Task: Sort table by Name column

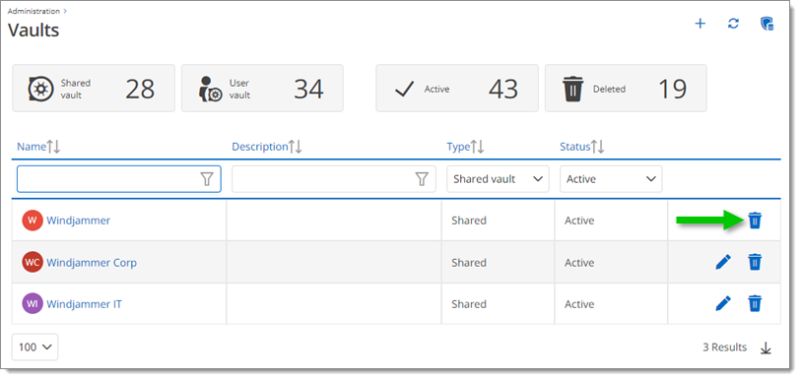Action: point(38,147)
